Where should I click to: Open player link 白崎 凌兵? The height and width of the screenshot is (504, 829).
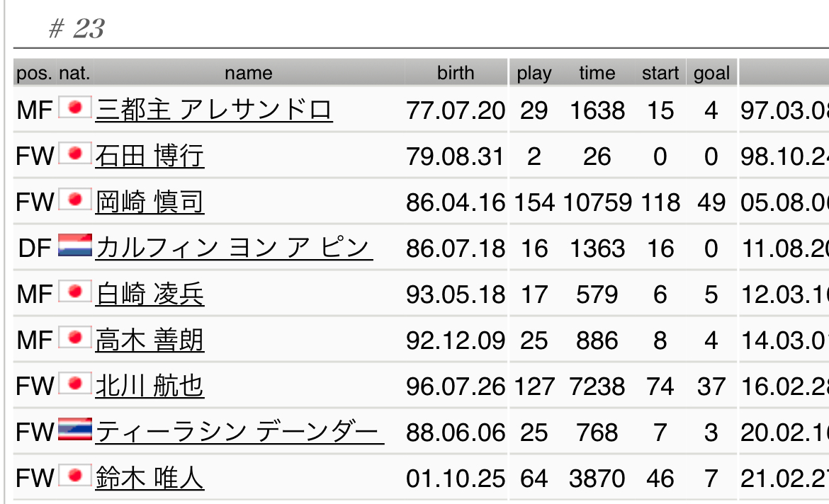[x=150, y=294]
